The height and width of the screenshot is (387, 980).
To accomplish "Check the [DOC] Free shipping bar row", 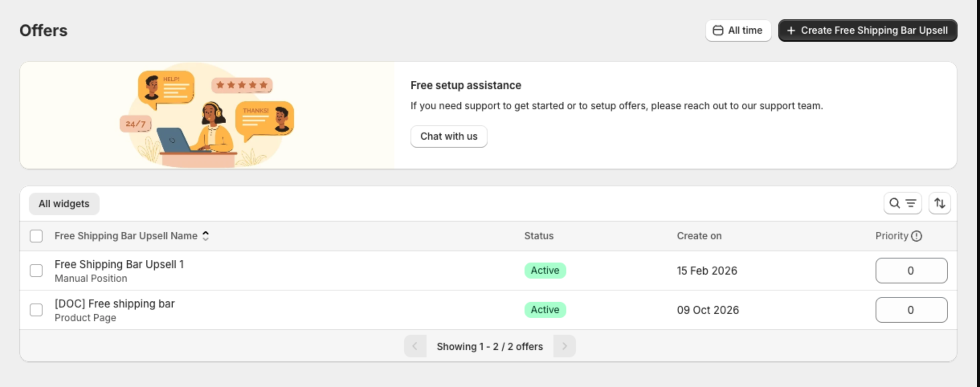I will click(x=36, y=310).
